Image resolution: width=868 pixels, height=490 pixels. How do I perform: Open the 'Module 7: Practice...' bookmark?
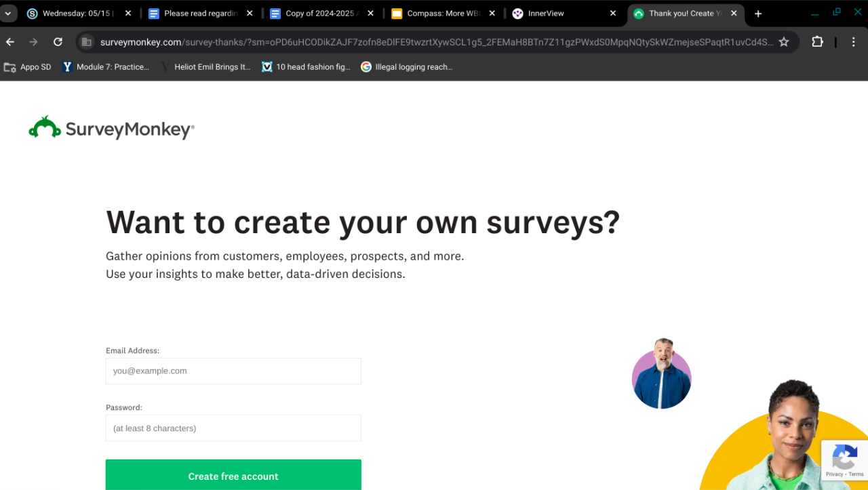point(106,67)
